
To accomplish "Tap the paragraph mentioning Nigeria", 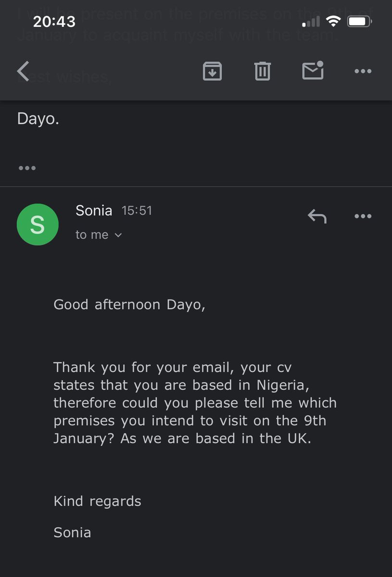I will 195,403.
